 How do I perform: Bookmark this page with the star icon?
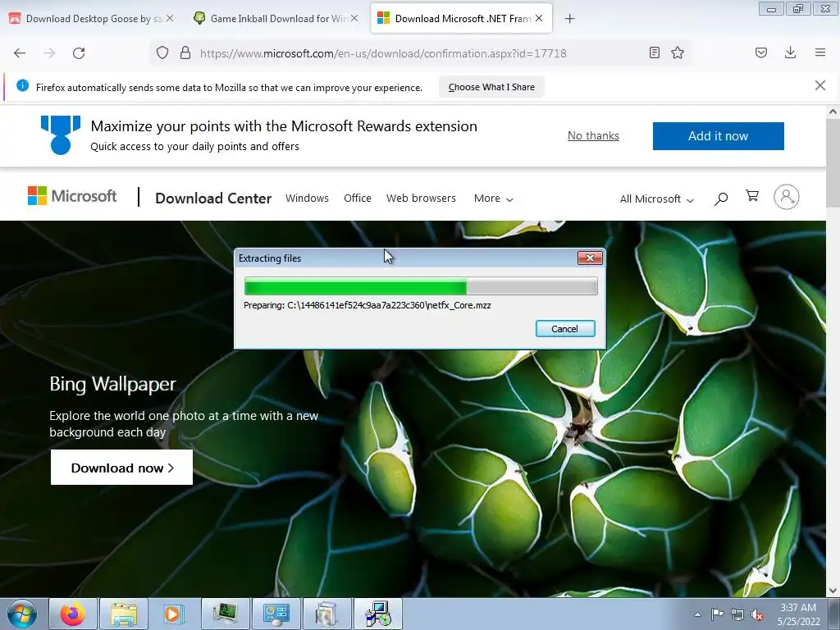click(678, 52)
